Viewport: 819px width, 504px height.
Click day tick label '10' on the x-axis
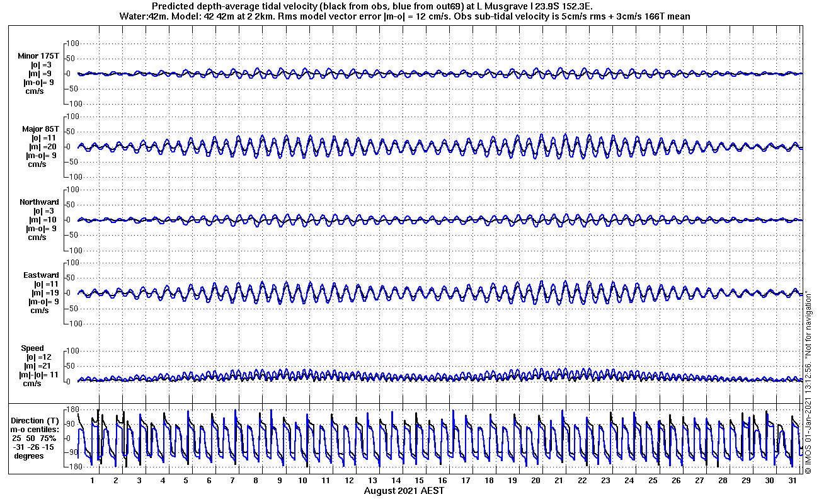point(303,481)
